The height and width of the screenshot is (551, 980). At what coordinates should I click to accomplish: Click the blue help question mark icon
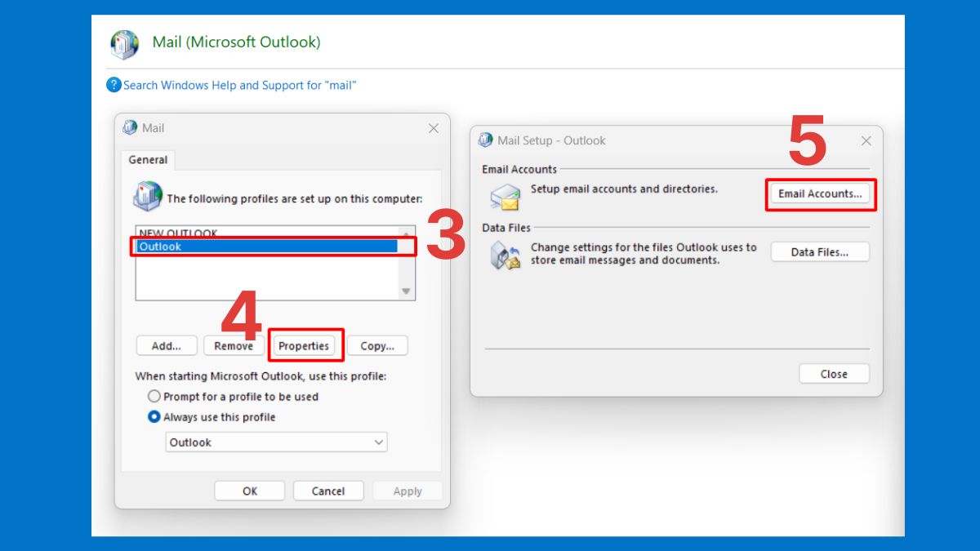tap(114, 85)
